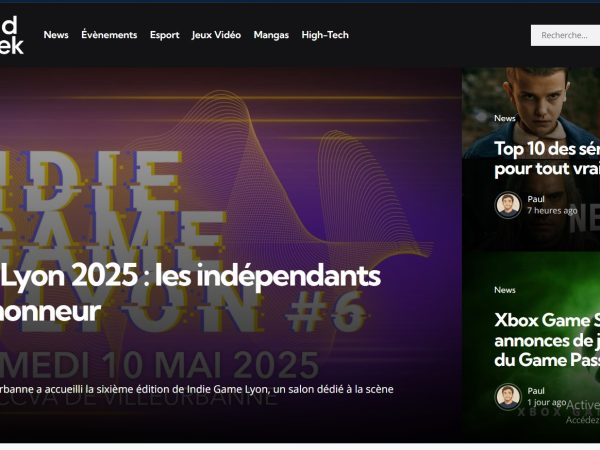Open the Xbox Game Showcase article title

coord(547,340)
